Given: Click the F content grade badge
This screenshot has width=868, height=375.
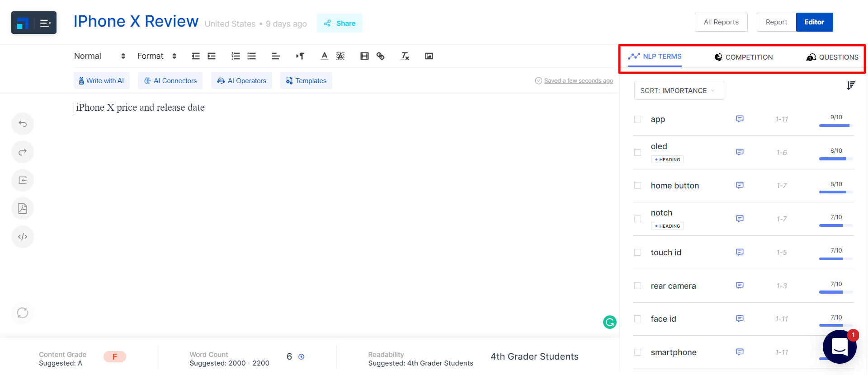Looking at the screenshot, I should point(115,357).
